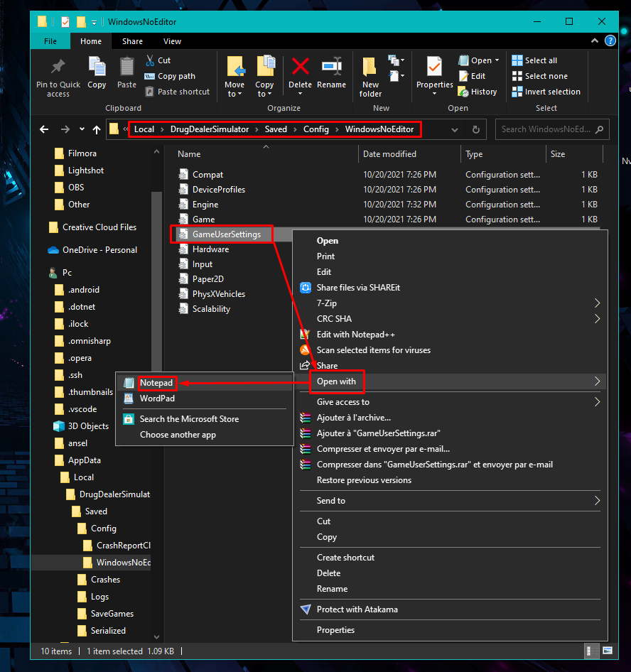Click the History ribbon button
The width and height of the screenshot is (631, 672).
477,92
